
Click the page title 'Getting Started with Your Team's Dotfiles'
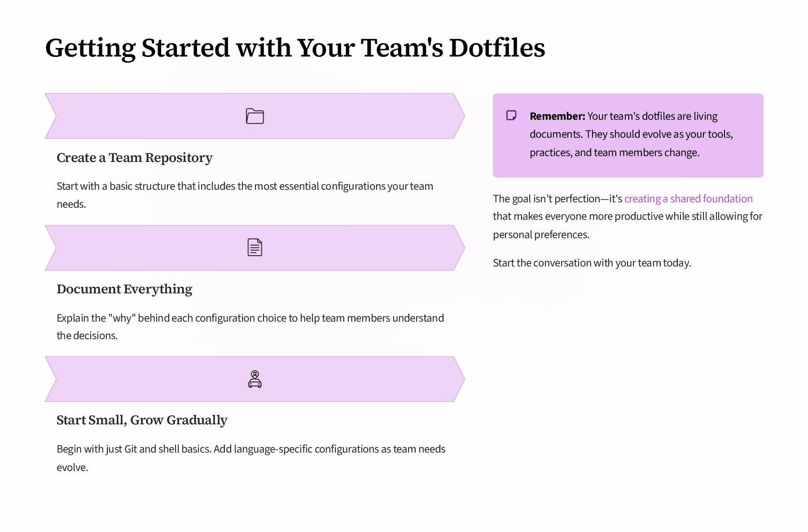(295, 48)
